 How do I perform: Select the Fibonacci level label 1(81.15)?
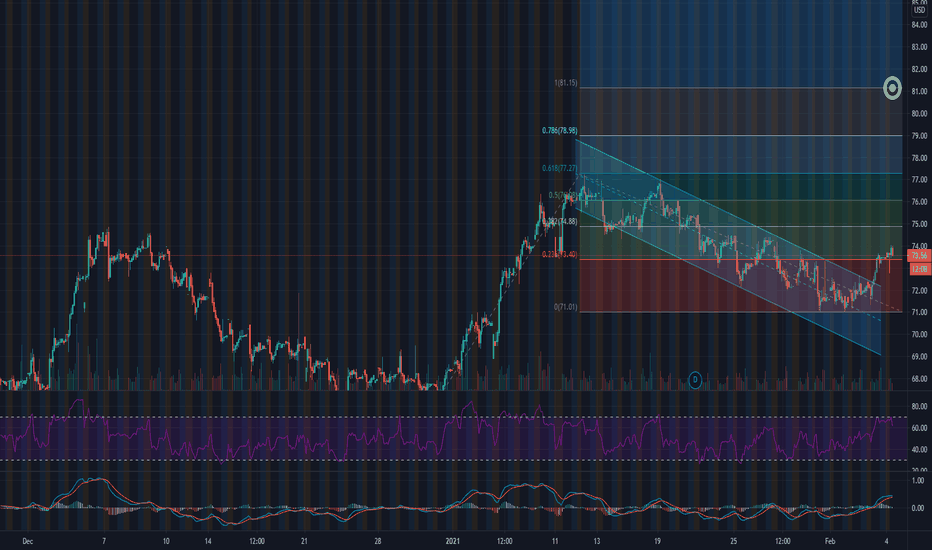[565, 83]
